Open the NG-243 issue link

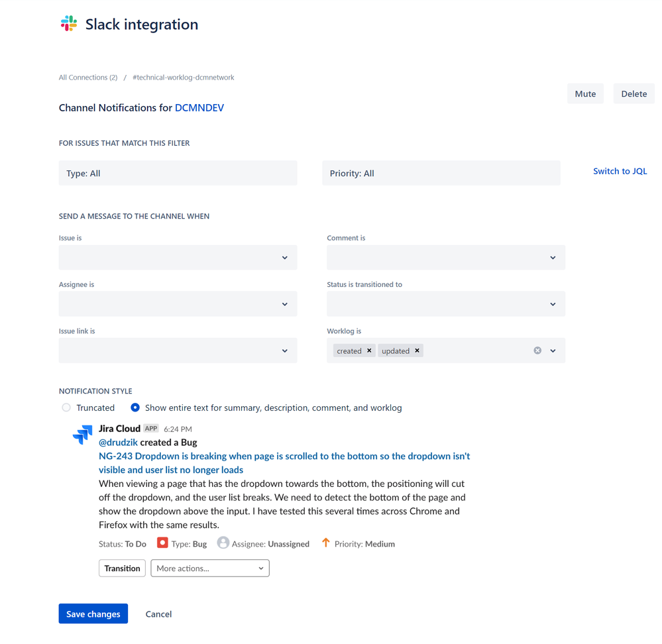284,463
